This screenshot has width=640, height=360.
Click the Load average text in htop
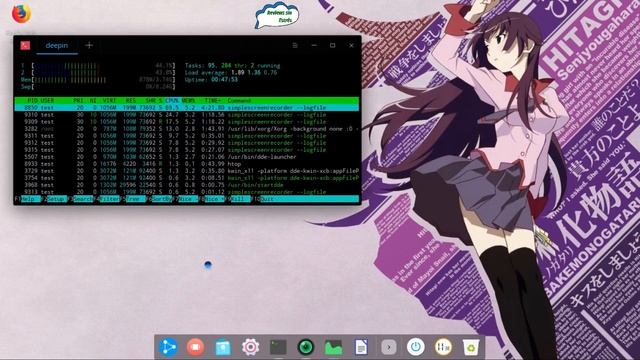[x=231, y=73]
